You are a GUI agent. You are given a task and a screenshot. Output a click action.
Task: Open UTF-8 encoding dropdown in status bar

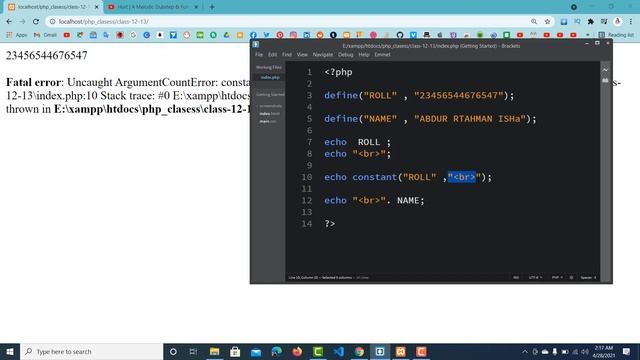(x=535, y=278)
